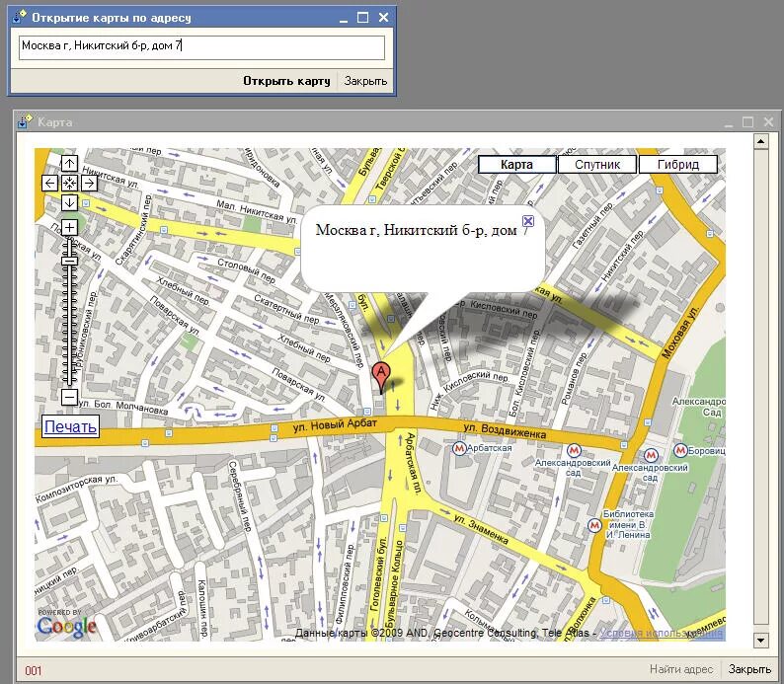784x684 pixels.
Task: Maximize the address dialog window
Action: click(x=363, y=18)
